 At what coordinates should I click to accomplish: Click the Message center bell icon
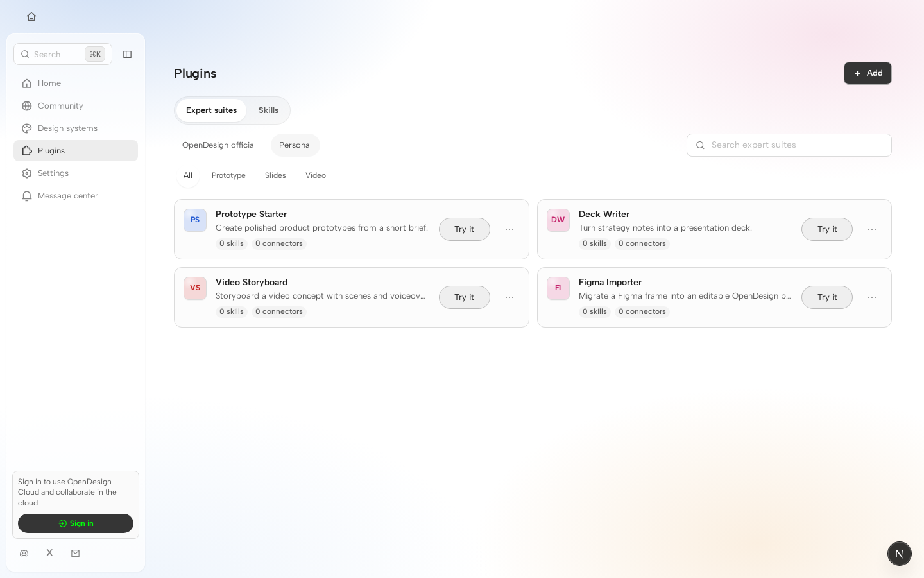pos(27,196)
